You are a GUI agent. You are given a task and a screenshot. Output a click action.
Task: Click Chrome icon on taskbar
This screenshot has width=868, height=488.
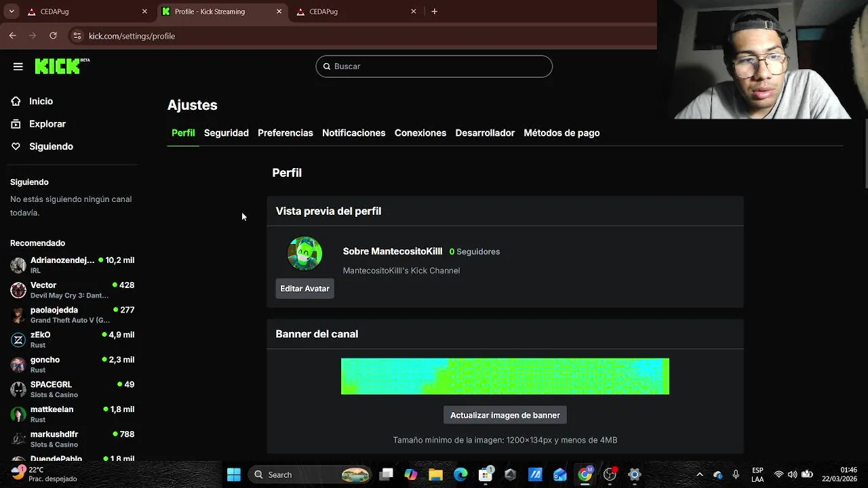tap(585, 474)
